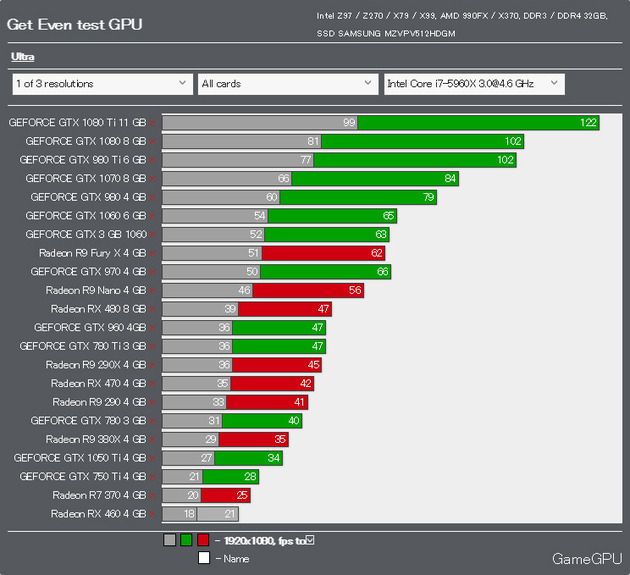Click the SSD SAMSUNG MZVPV512HDGM text
Image resolution: width=630 pixels, height=575 pixels.
386,34
